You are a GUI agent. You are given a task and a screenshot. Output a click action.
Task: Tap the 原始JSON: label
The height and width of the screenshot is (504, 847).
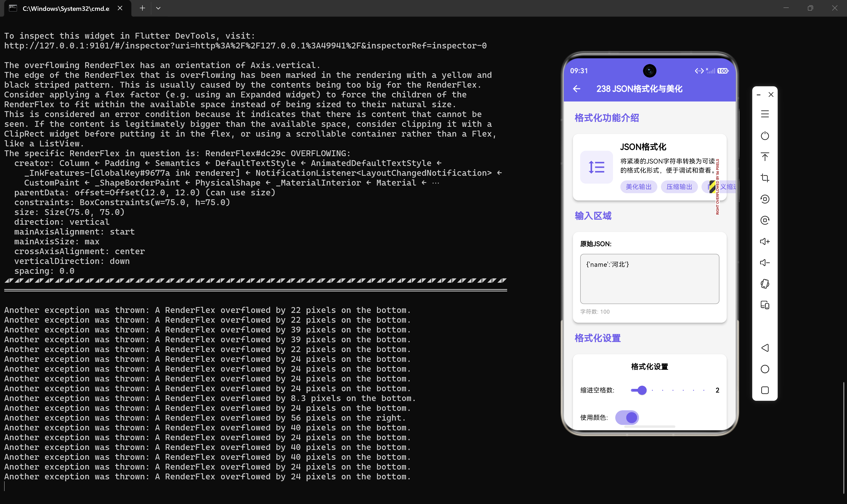click(596, 244)
